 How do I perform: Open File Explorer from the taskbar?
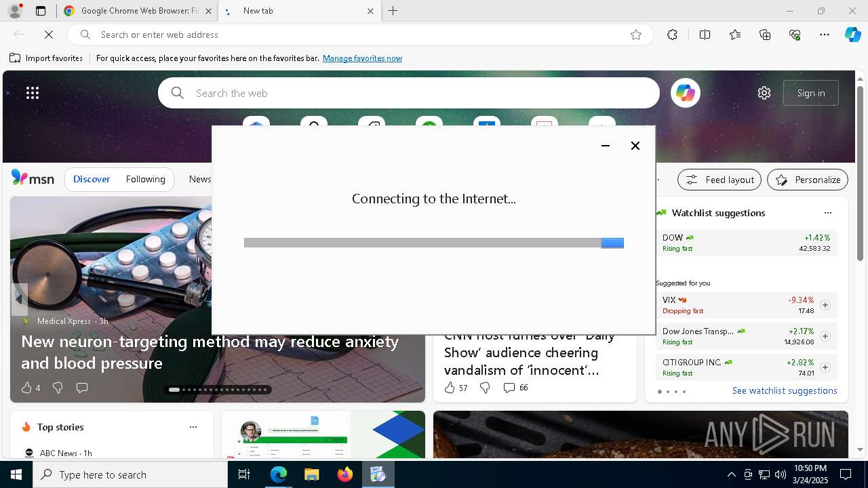point(311,474)
